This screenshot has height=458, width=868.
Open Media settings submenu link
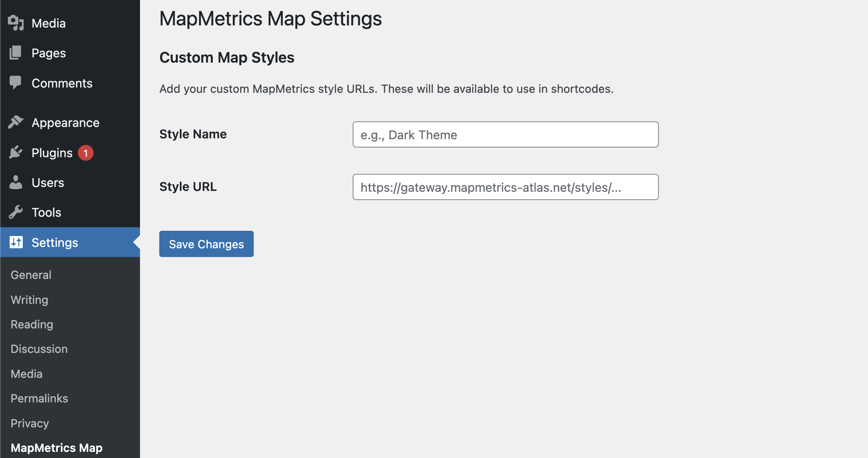click(26, 374)
